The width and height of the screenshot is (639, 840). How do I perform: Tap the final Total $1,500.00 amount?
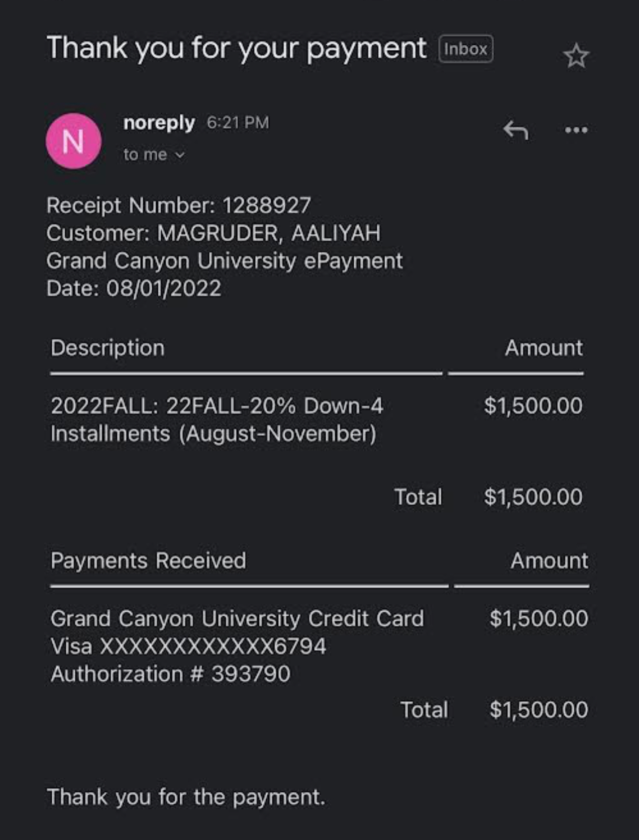pos(539,710)
